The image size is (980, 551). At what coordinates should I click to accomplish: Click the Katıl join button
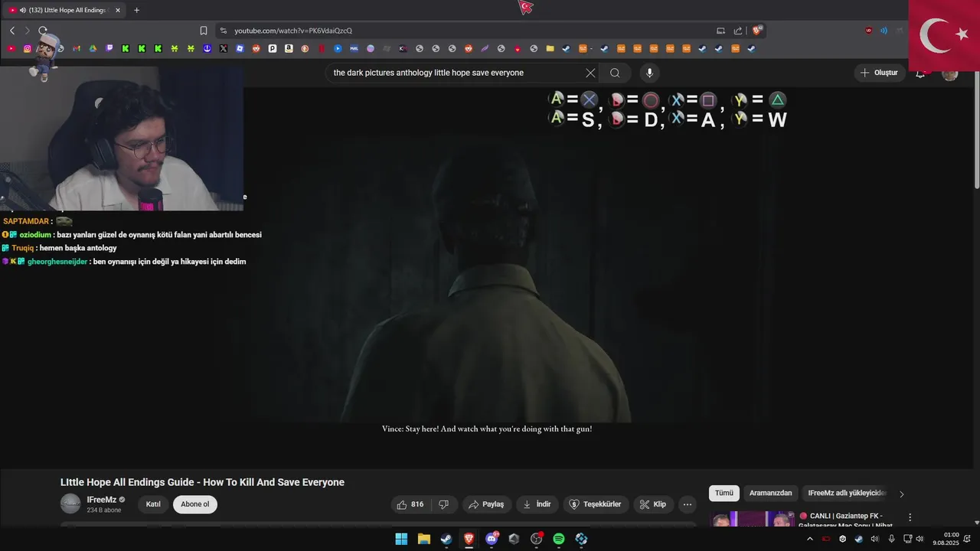point(153,504)
